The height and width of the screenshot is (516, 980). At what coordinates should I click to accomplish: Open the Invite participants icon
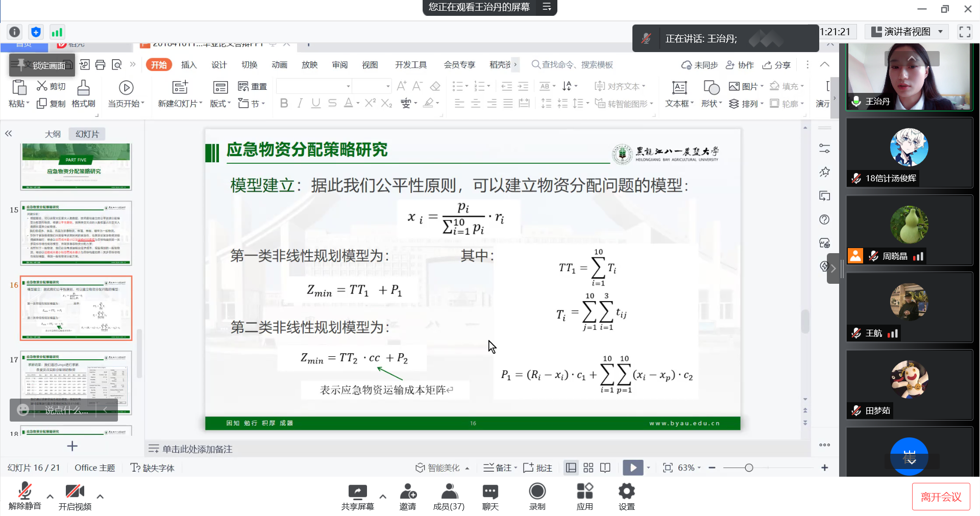click(407, 492)
